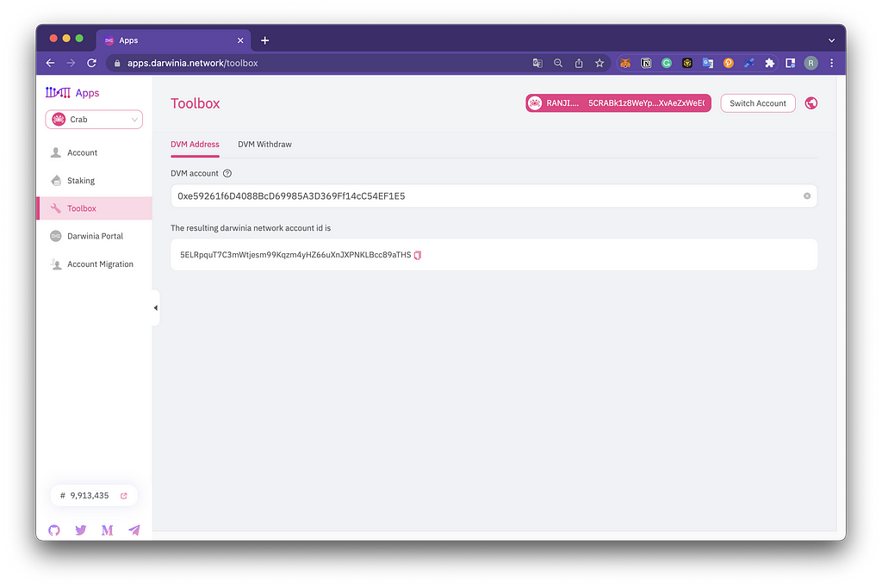The image size is (882, 588).
Task: Open the Account sidebar item
Action: click(94, 152)
